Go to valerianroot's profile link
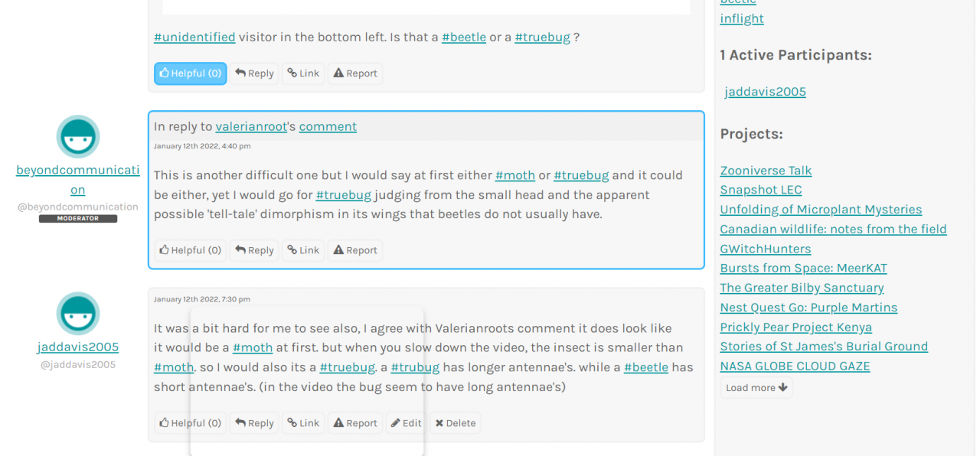The image size is (980, 456). tap(251, 126)
